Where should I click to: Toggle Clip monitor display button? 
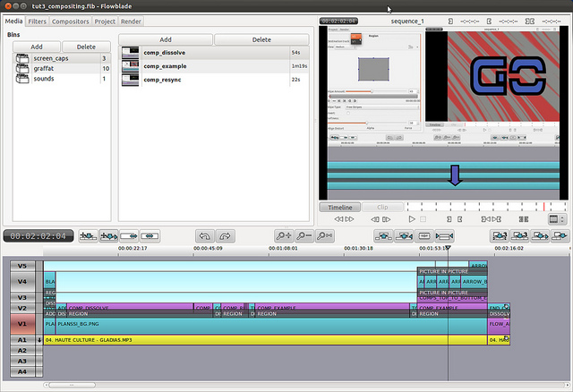click(x=382, y=207)
